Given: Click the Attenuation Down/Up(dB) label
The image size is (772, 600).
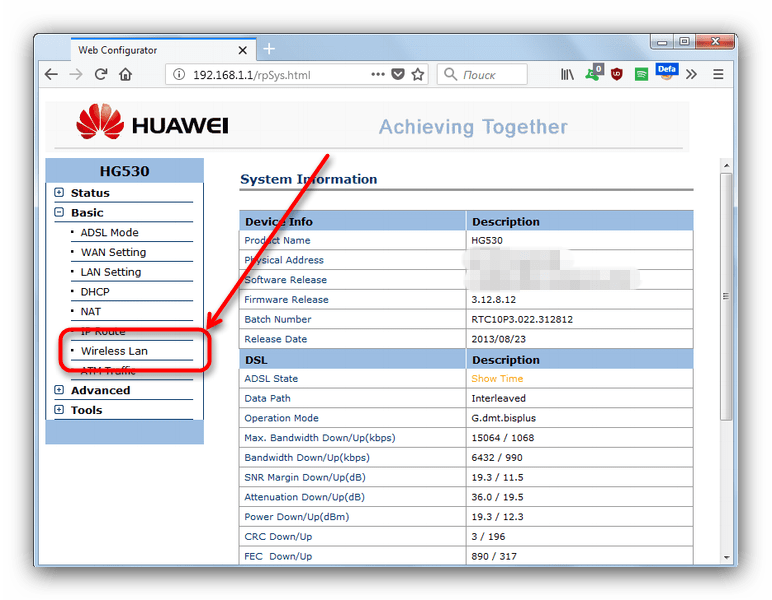Looking at the screenshot, I should coord(304,497).
